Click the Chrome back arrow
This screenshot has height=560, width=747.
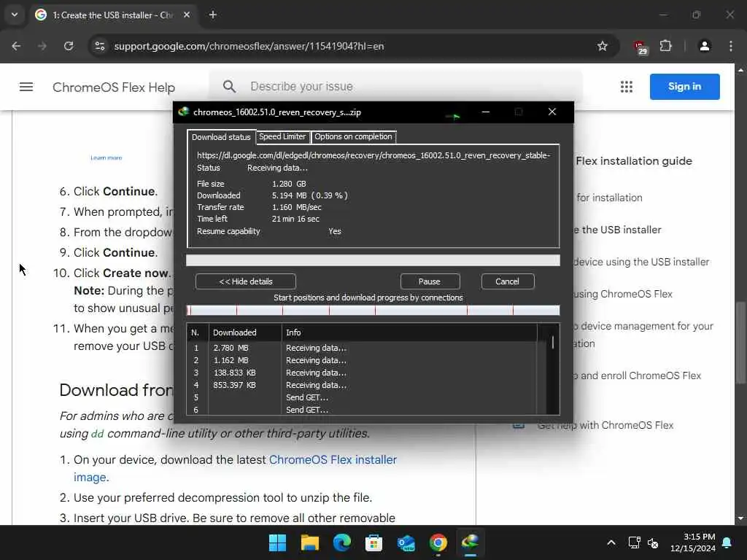click(16, 46)
